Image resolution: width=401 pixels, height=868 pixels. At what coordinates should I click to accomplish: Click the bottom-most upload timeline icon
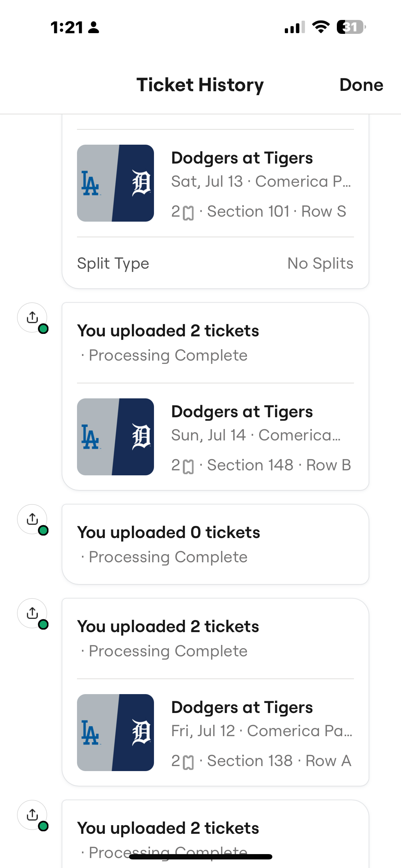[x=32, y=815]
